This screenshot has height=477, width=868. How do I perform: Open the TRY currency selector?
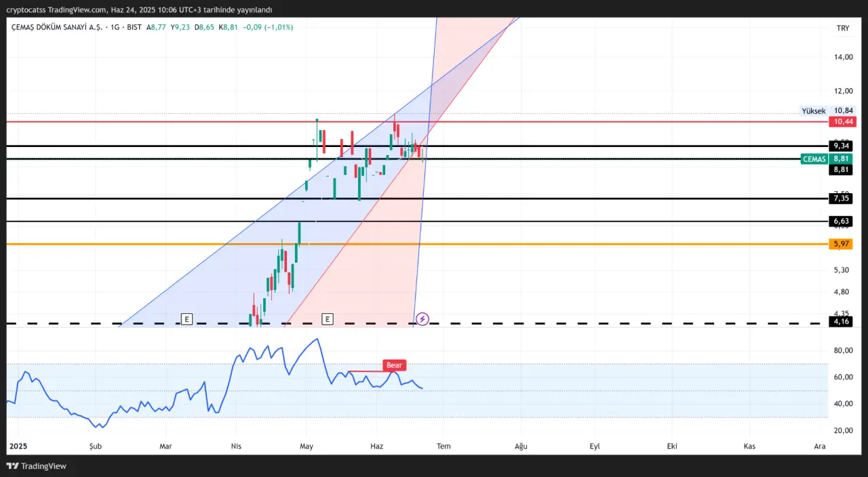843,28
